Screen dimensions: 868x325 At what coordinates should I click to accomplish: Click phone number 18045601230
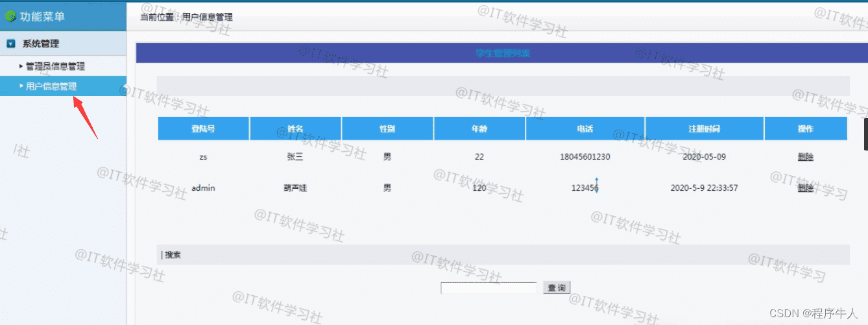tap(585, 157)
